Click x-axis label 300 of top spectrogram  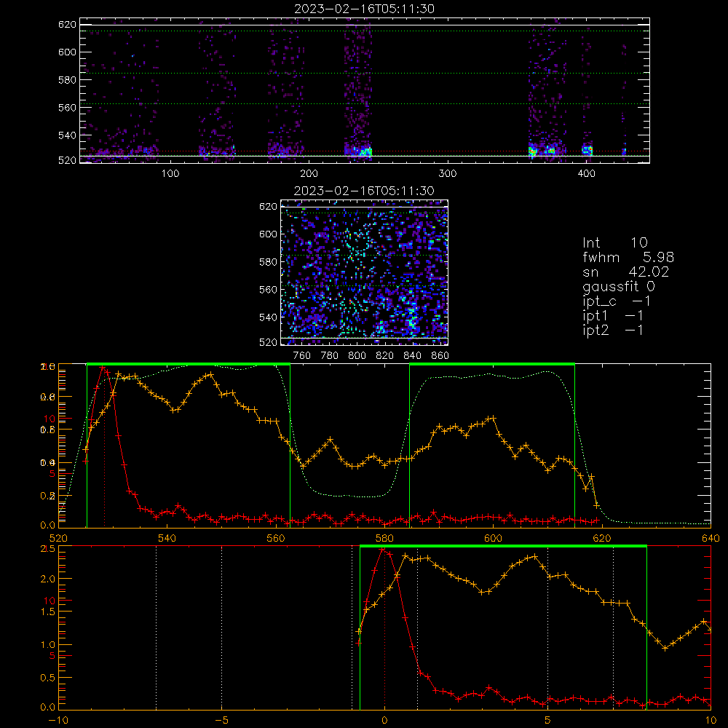pos(447,173)
